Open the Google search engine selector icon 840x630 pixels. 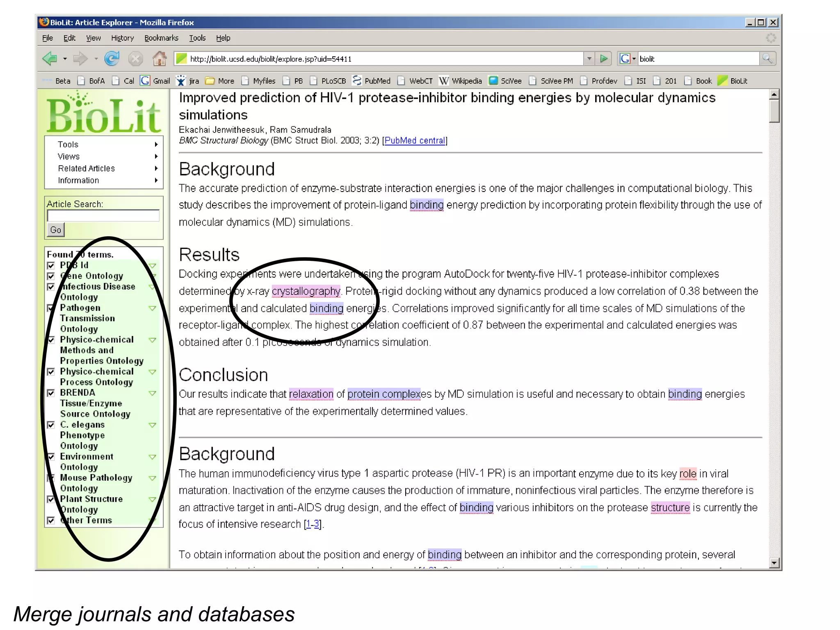[628, 59]
